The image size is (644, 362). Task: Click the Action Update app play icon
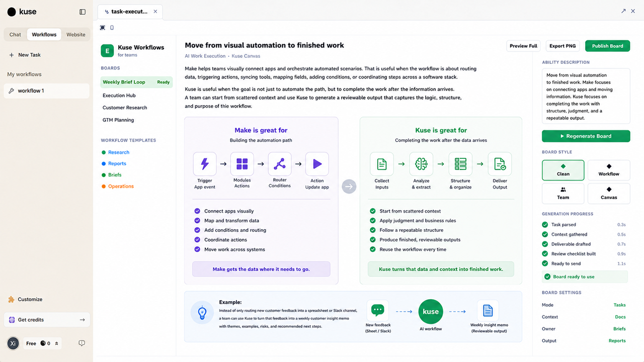tap(317, 164)
